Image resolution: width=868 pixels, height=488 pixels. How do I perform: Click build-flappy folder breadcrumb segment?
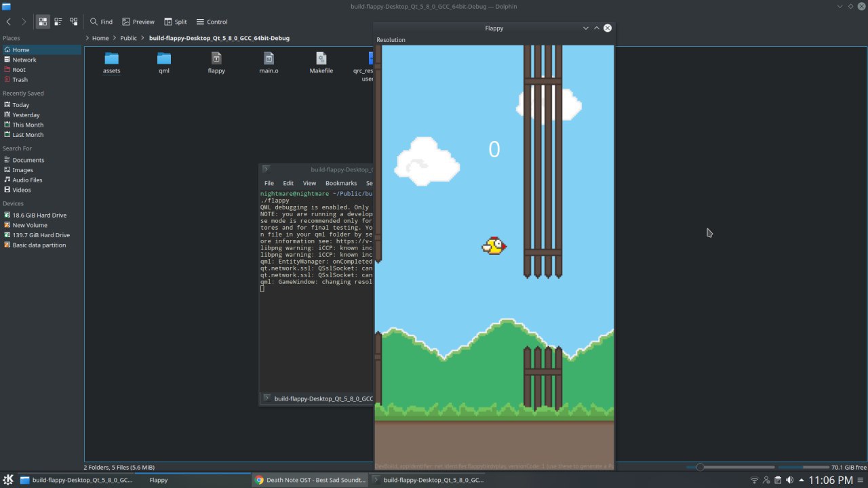point(219,38)
